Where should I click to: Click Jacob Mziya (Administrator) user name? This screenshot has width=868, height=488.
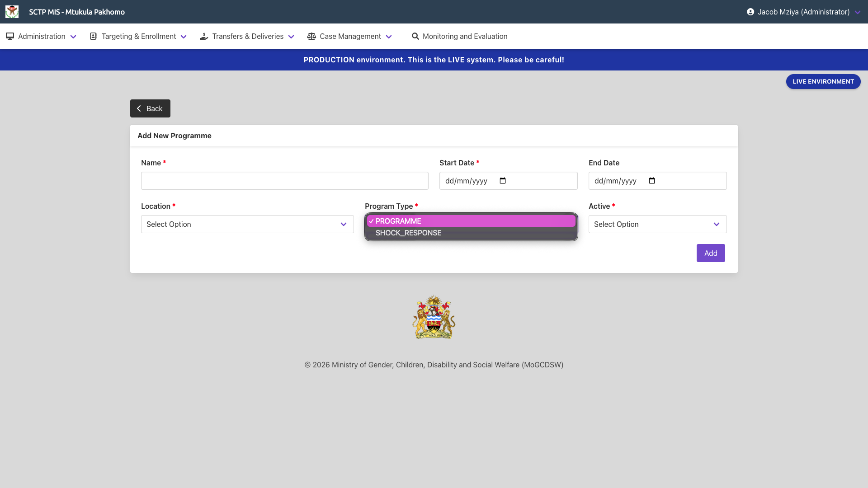[804, 12]
